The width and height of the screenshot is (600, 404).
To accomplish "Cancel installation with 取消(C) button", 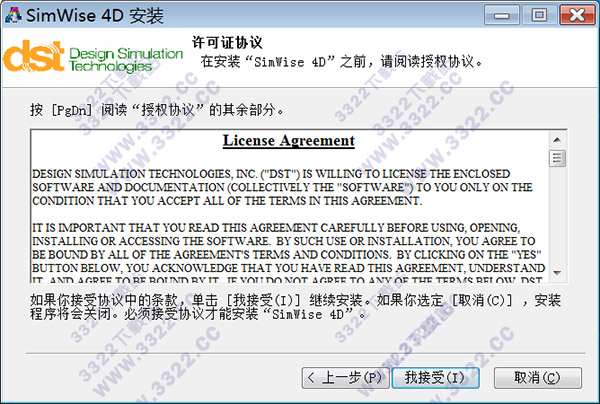I will coord(538,378).
